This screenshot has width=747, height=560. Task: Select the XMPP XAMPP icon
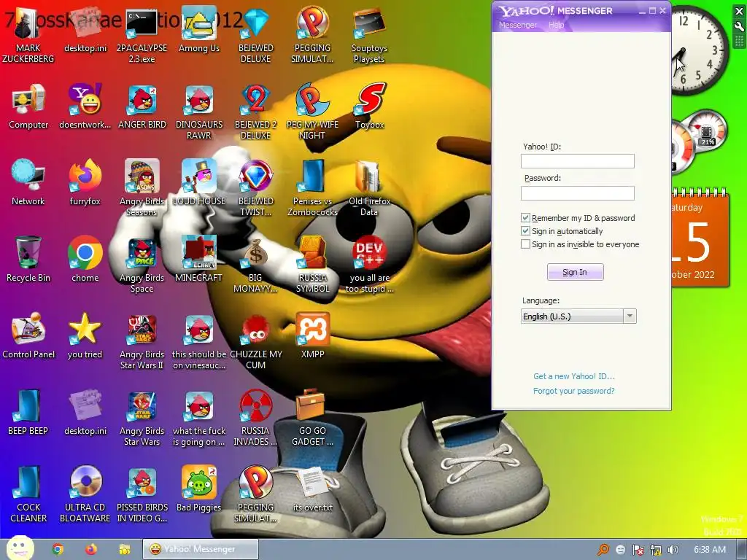312,335
